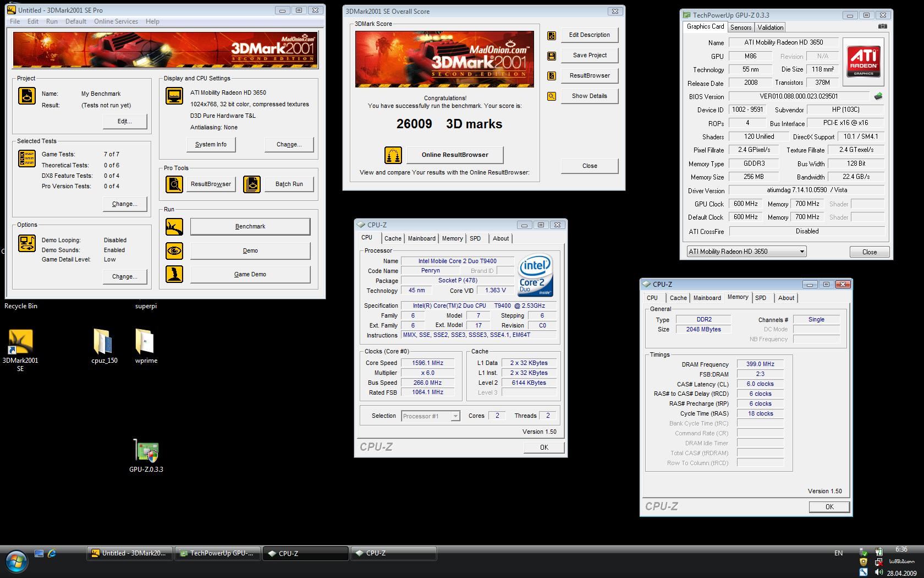The width and height of the screenshot is (924, 578).
Task: Select the GPU-Z.0.3.3 desktop icon
Action: click(x=146, y=456)
